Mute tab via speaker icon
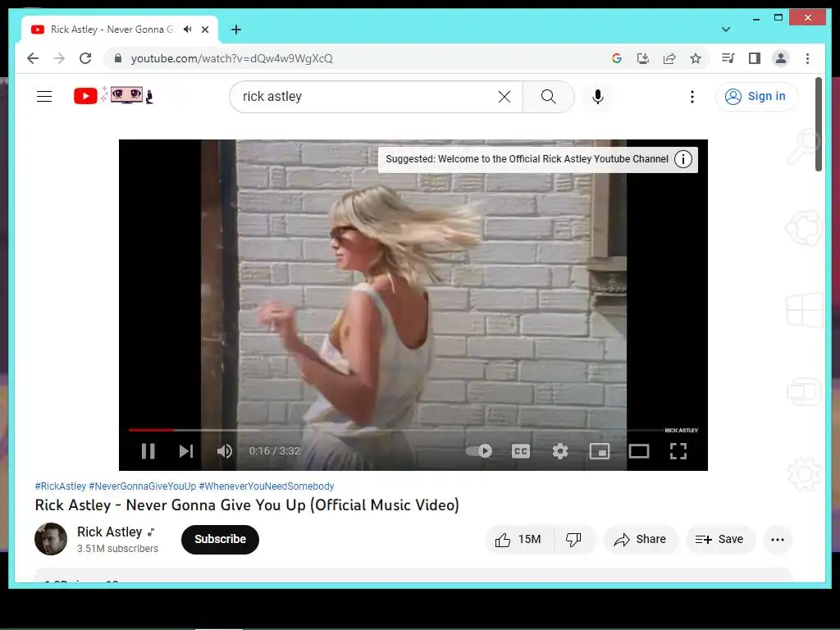840x630 pixels. (x=188, y=30)
